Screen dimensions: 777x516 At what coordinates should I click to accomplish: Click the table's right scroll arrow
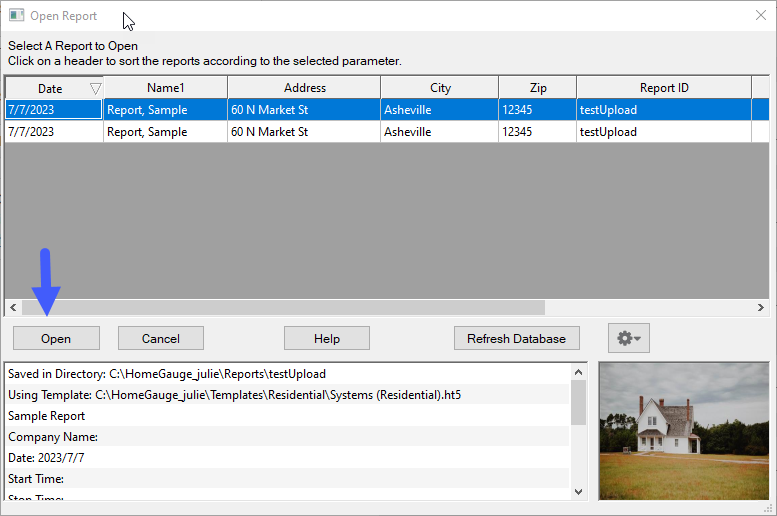coord(761,307)
